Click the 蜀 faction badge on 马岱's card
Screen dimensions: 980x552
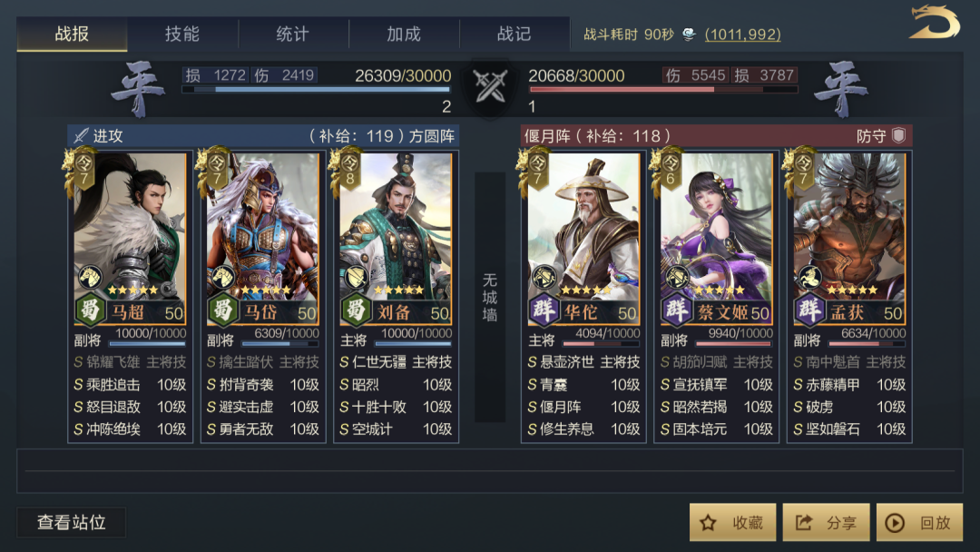click(x=222, y=310)
